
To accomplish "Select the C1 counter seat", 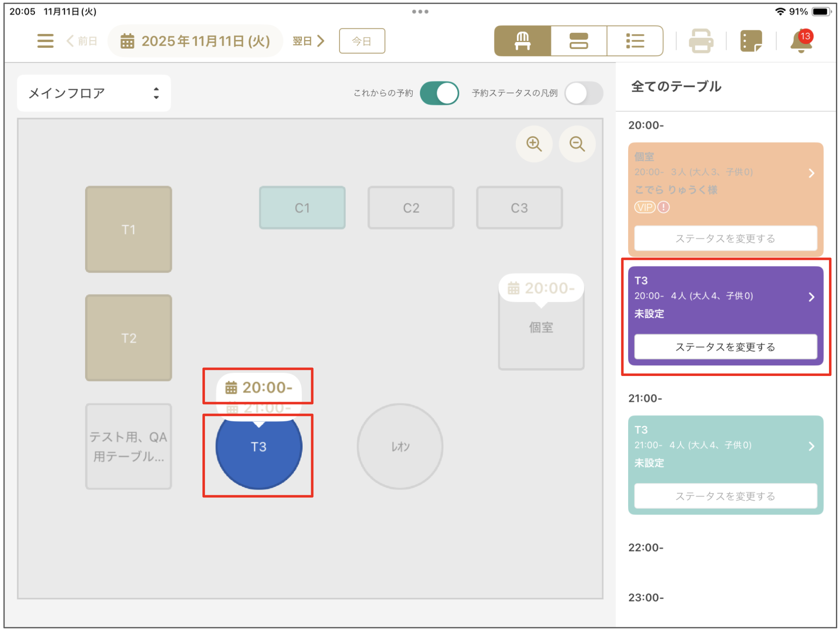I will (302, 208).
